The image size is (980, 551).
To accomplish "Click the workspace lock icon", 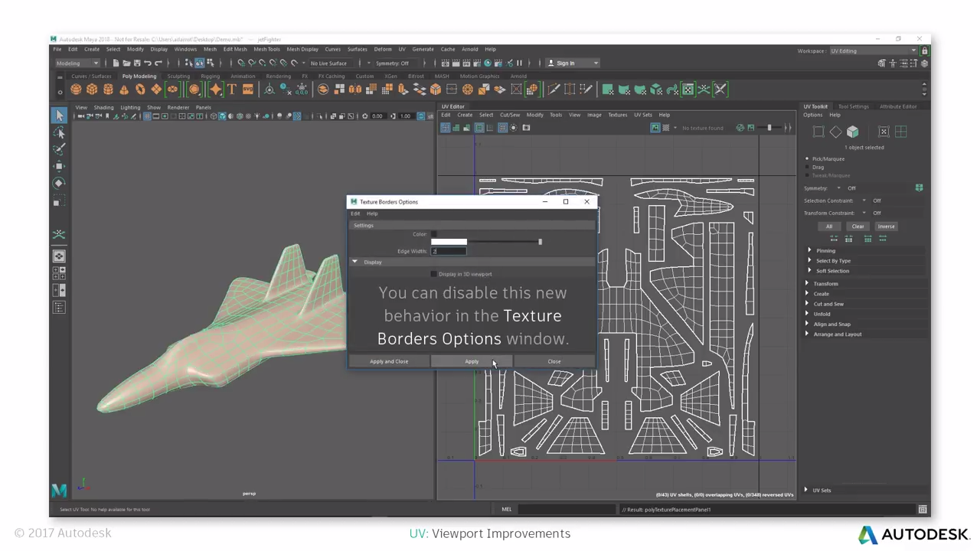I will point(924,51).
